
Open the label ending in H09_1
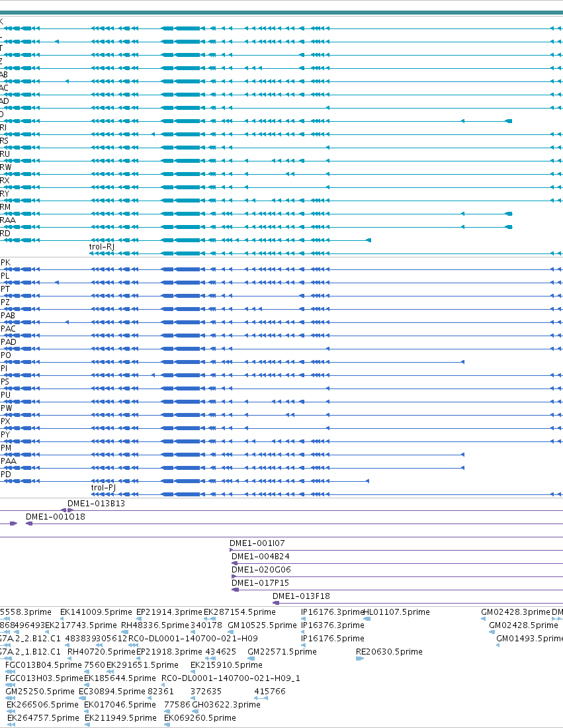pos(231,678)
